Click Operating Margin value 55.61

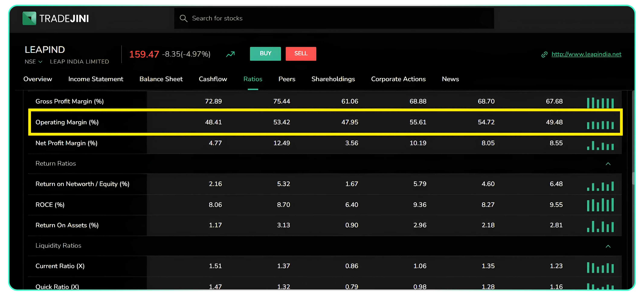pyautogui.click(x=418, y=122)
